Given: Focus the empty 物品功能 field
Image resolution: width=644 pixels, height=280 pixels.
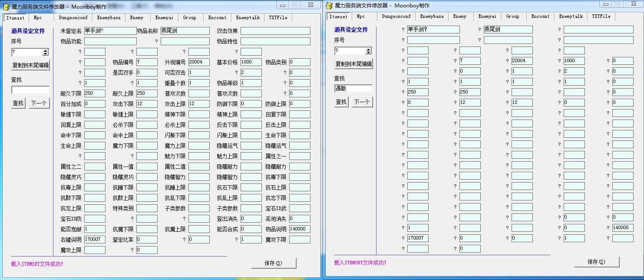Looking at the screenshot, I should pyautogui.click(x=110, y=41).
